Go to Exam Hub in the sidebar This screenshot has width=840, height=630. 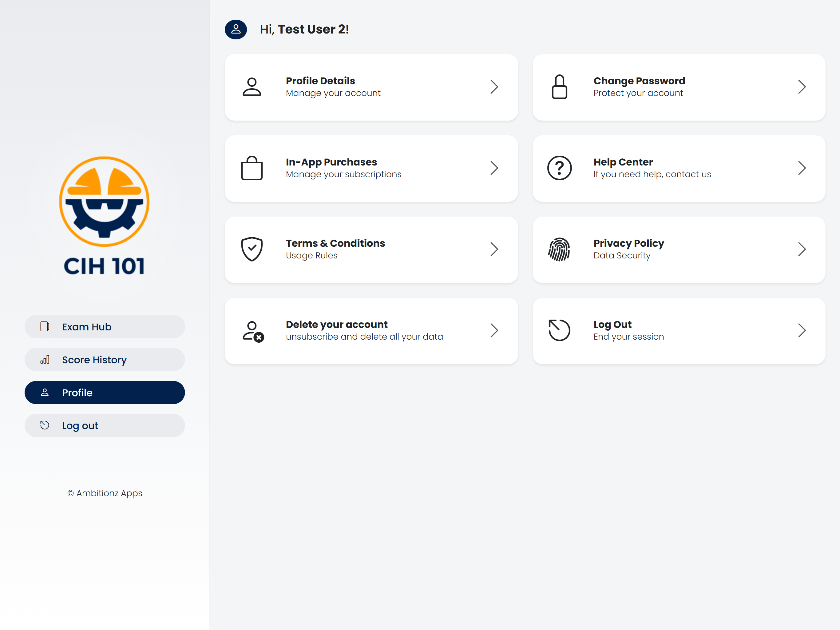pyautogui.click(x=105, y=326)
